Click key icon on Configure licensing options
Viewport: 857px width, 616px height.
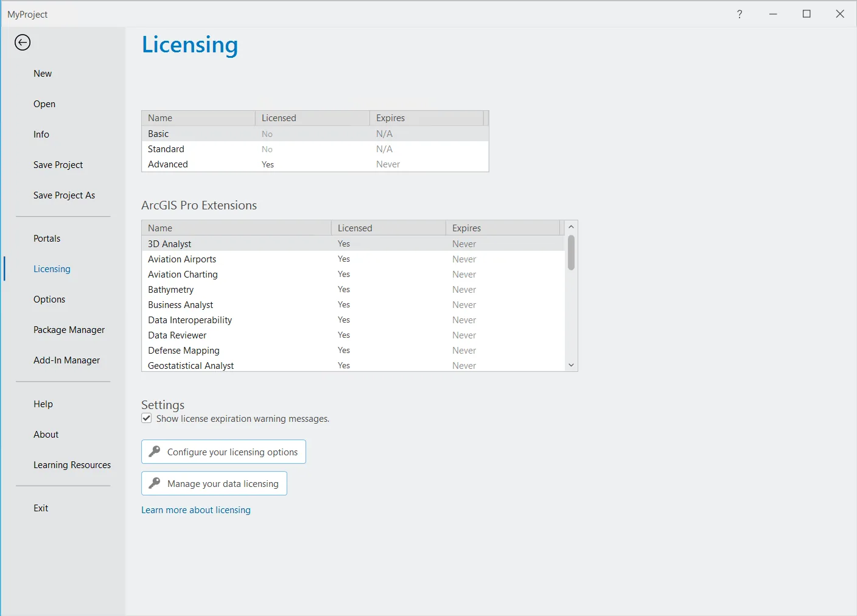pos(155,452)
